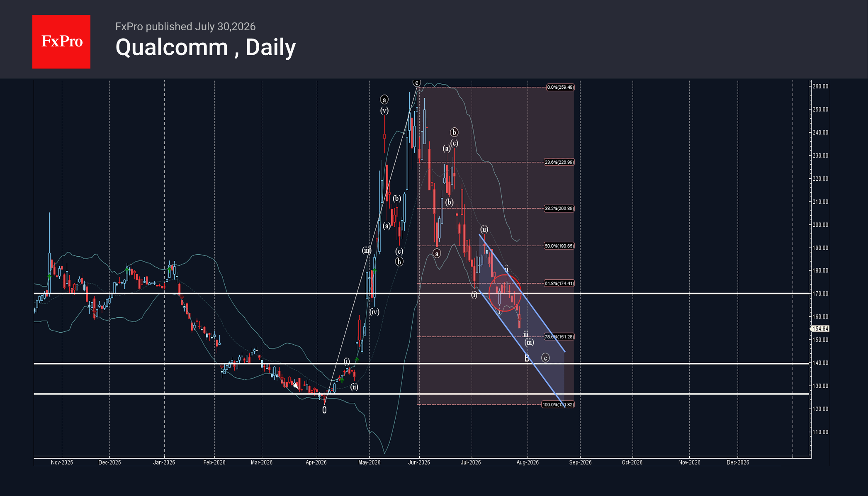Select 140.00 on the price scale

tap(820, 363)
